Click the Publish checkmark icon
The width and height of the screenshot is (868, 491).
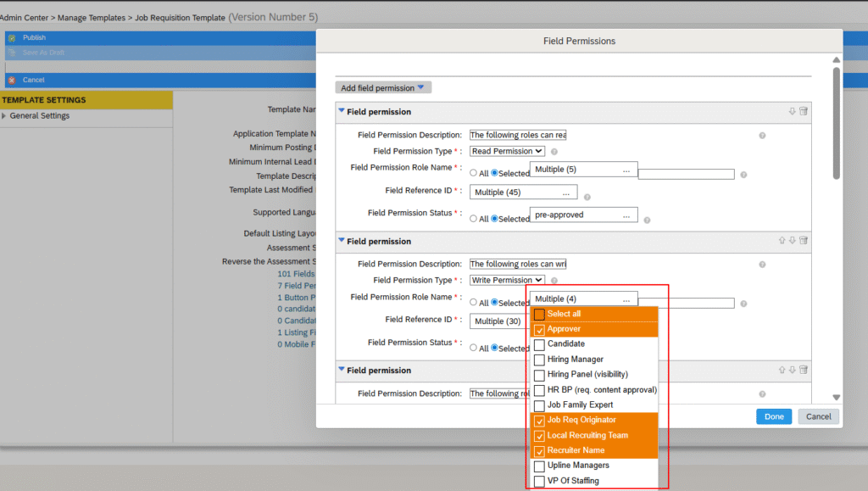click(12, 38)
